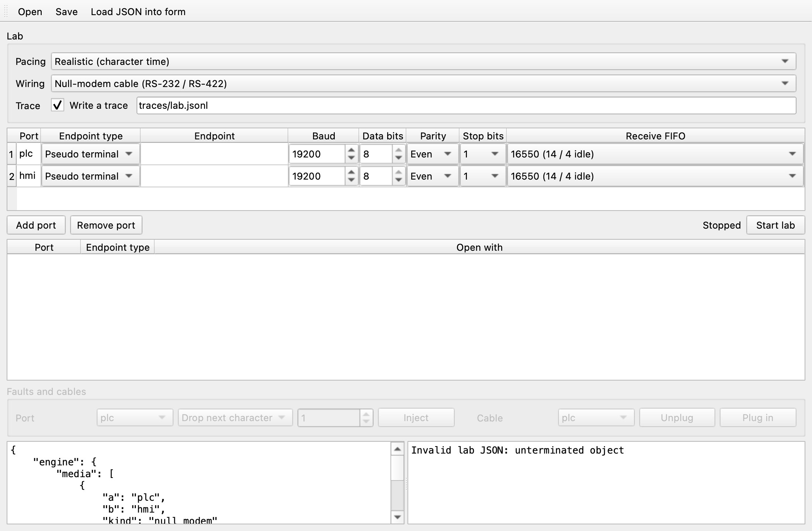This screenshot has width=812, height=531.
Task: Select the hmi port name cell
Action: tap(29, 176)
